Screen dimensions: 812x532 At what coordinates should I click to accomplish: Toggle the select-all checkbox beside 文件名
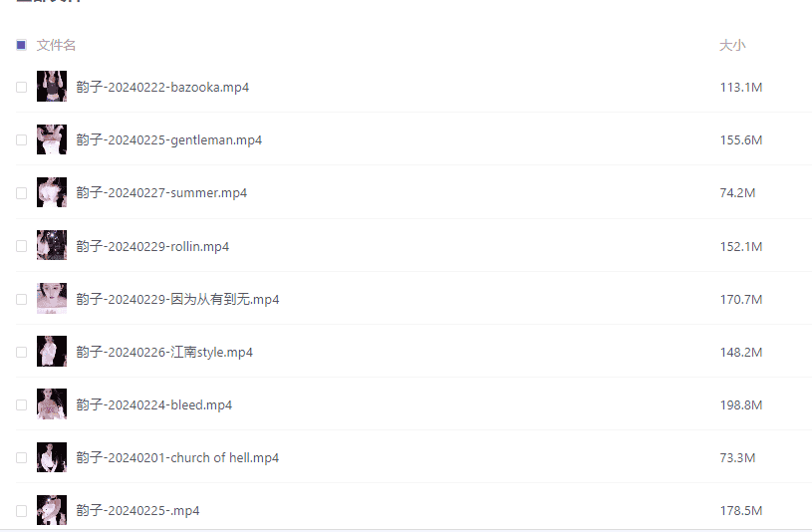(21, 45)
